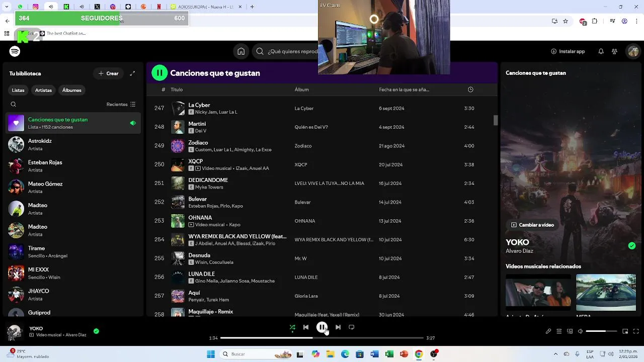Filter library by Artistas
This screenshot has height=362, width=644.
43,90
